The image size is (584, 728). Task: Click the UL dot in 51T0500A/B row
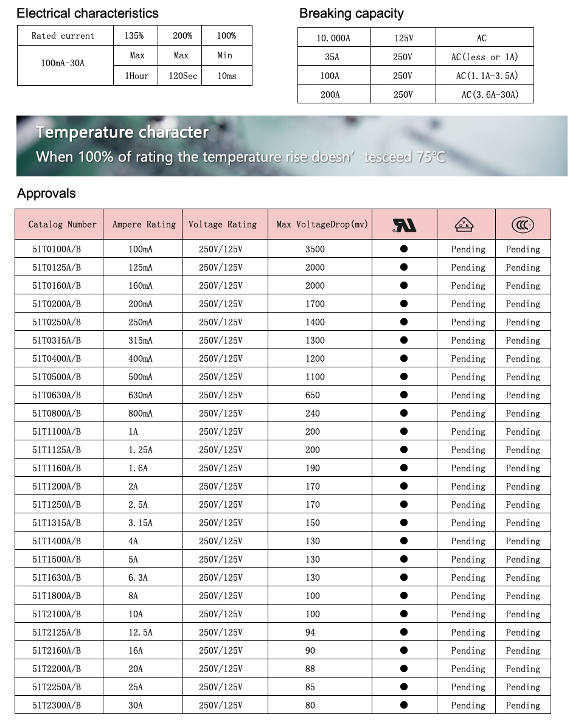tap(404, 376)
